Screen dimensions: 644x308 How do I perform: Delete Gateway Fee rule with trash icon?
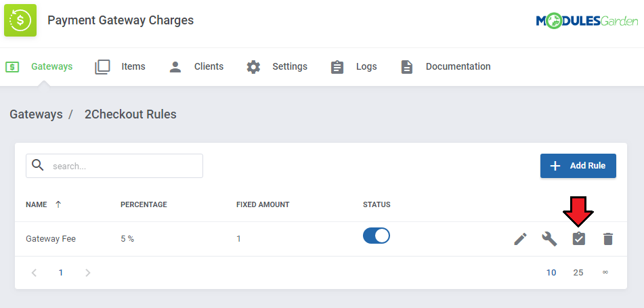[608, 238]
